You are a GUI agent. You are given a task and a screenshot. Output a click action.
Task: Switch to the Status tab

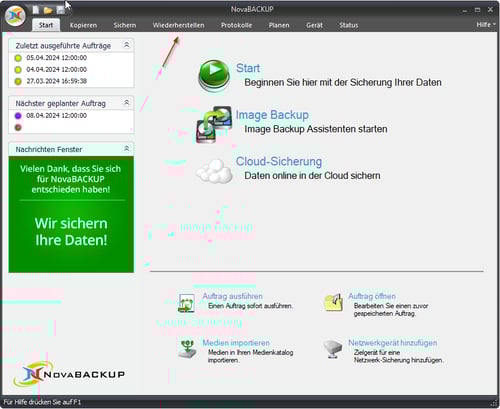pos(349,25)
